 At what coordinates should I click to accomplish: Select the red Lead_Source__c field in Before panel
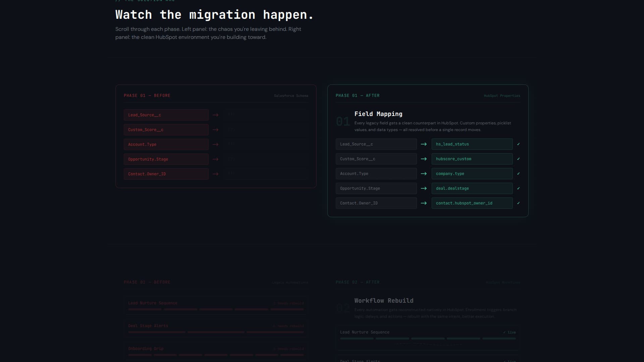tap(166, 115)
